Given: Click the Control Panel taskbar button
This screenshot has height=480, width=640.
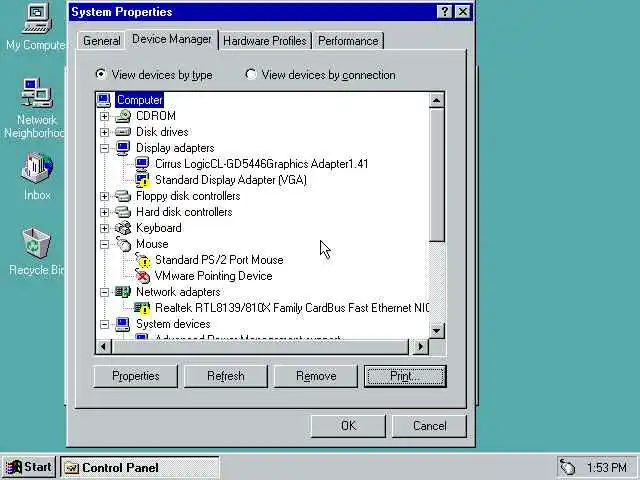Looking at the screenshot, I should (x=140, y=467).
